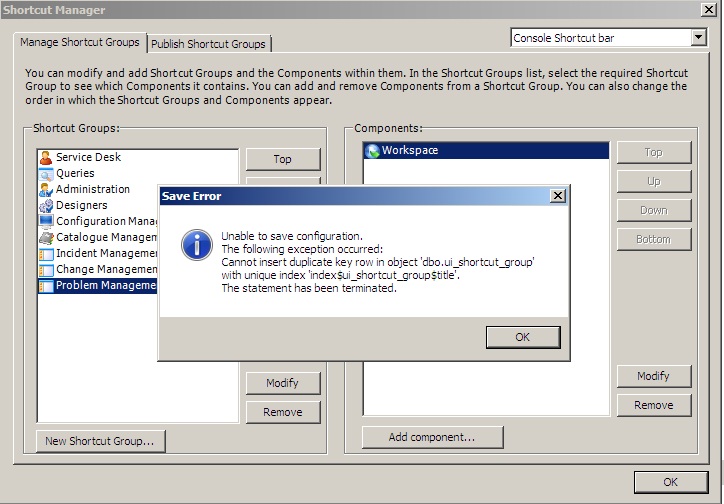Click the Service Desk group icon

(46, 157)
